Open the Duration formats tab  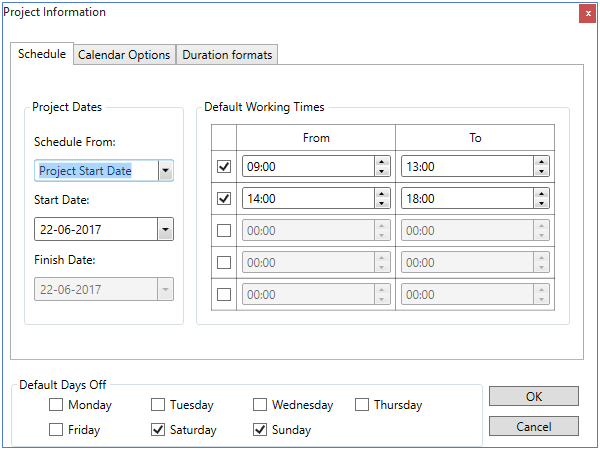(x=227, y=55)
